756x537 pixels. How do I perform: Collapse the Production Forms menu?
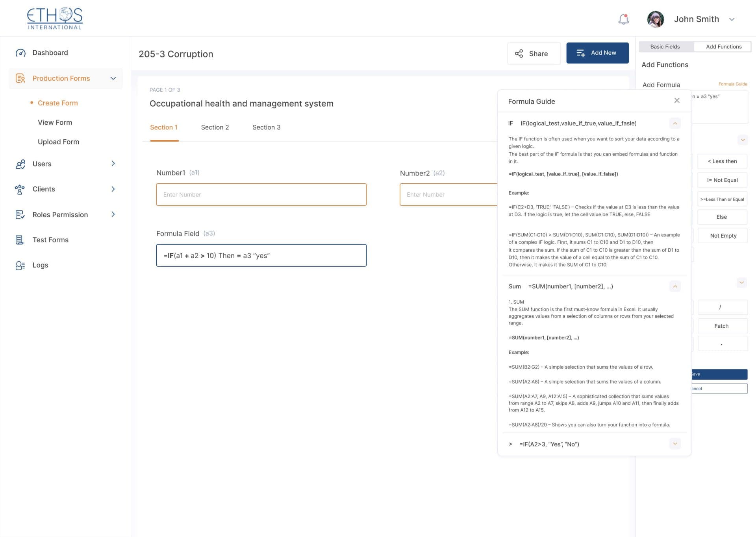113,78
